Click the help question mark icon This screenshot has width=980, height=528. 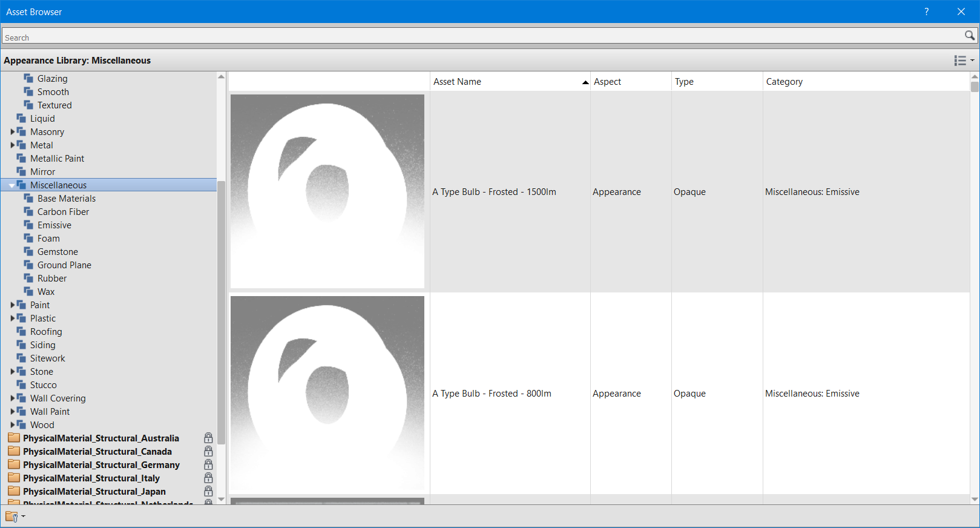926,12
